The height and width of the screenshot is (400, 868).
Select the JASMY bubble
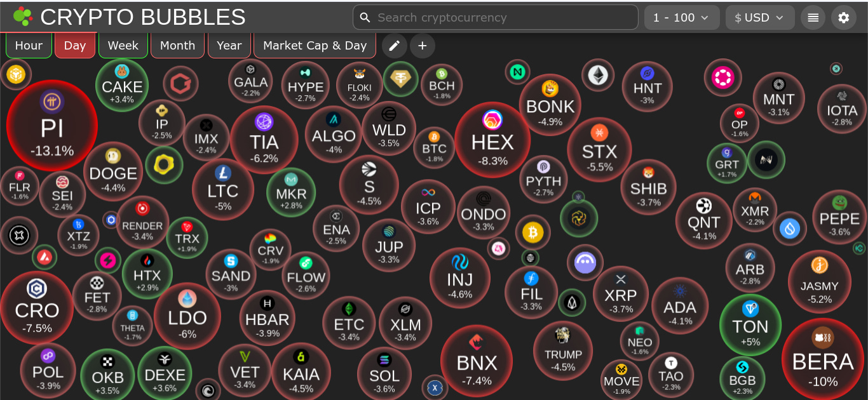pos(820,282)
